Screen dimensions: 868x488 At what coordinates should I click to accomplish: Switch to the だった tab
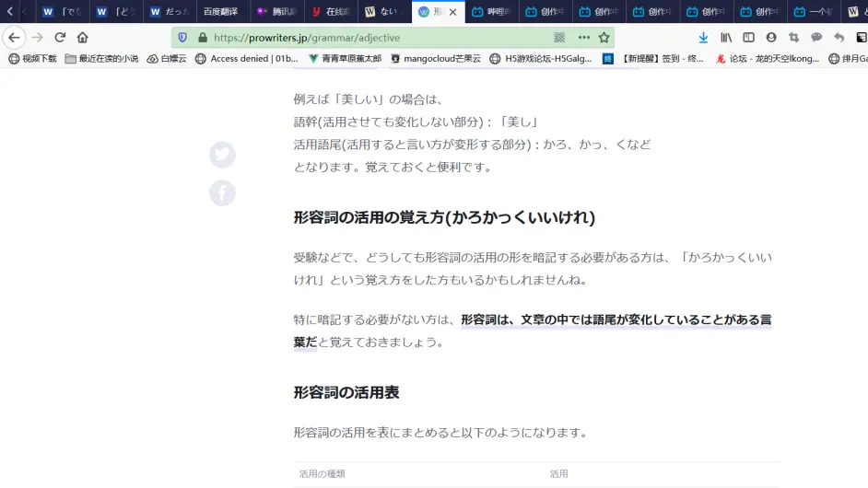pyautogui.click(x=170, y=12)
